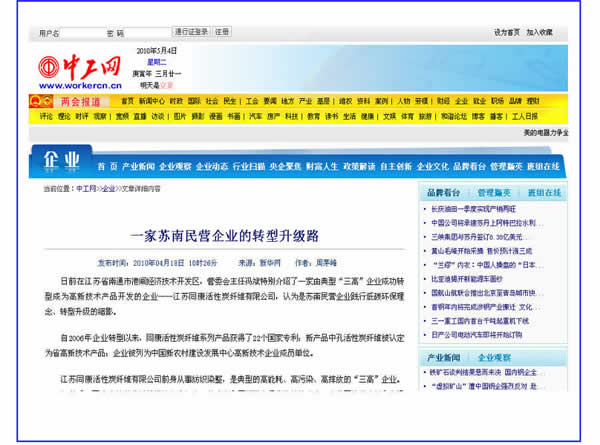Click 中工网 in the breadcrumb path
The width and height of the screenshot is (600, 445).
(x=87, y=188)
